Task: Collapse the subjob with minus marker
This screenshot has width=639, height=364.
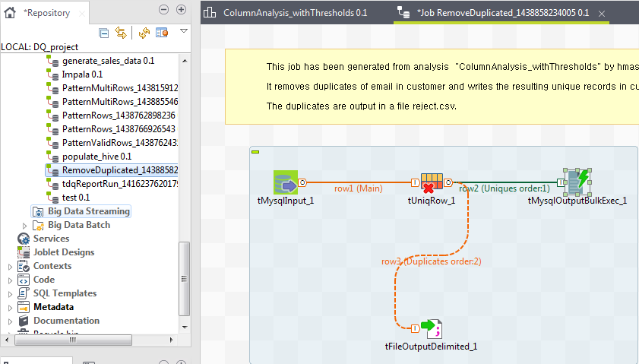Action: tap(255, 152)
